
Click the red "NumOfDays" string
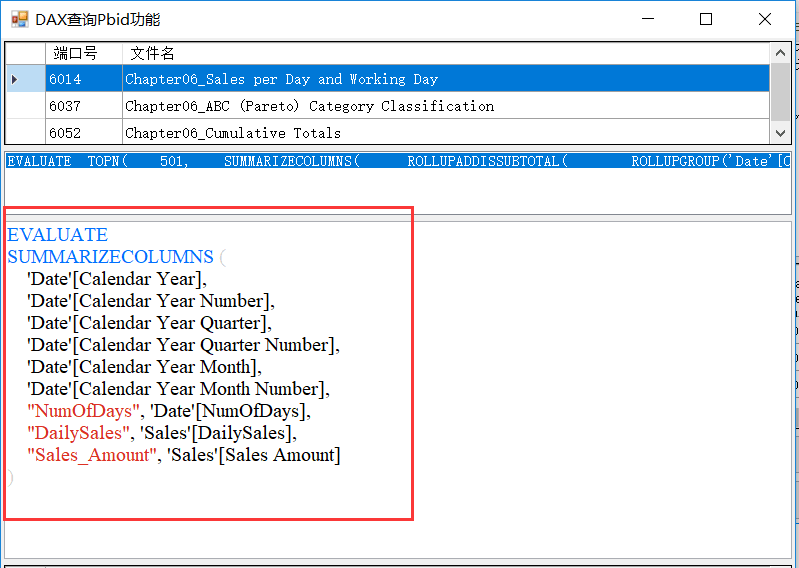84,411
